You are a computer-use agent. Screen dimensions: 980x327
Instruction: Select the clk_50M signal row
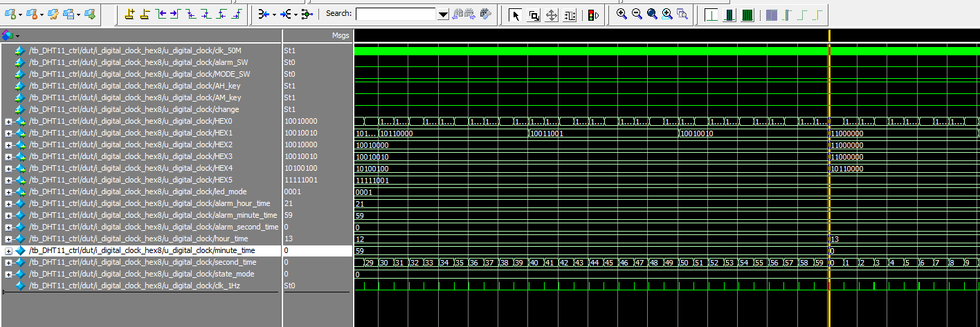tap(141, 50)
